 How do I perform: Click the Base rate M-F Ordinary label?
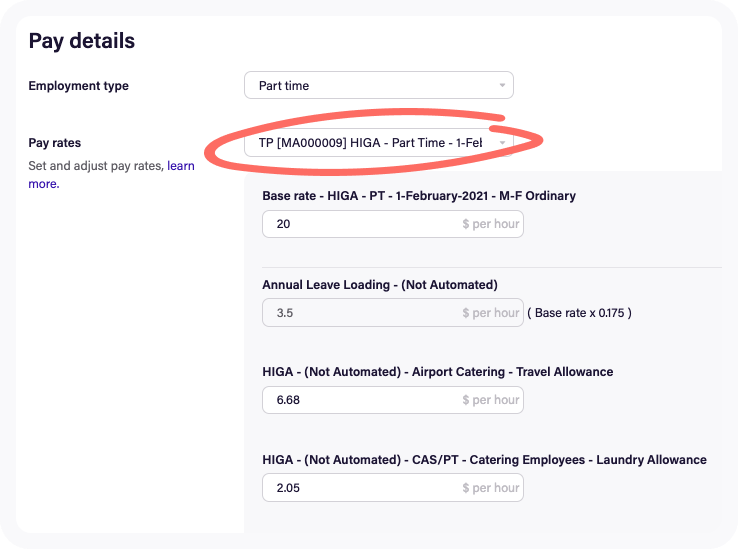(418, 196)
